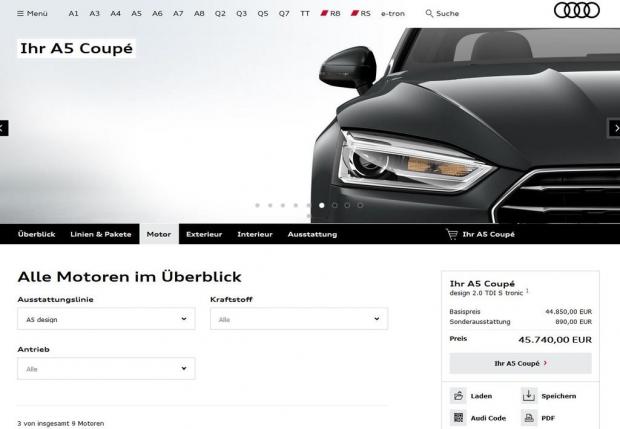
Task: Open the Antrieb dropdown
Action: tap(106, 369)
